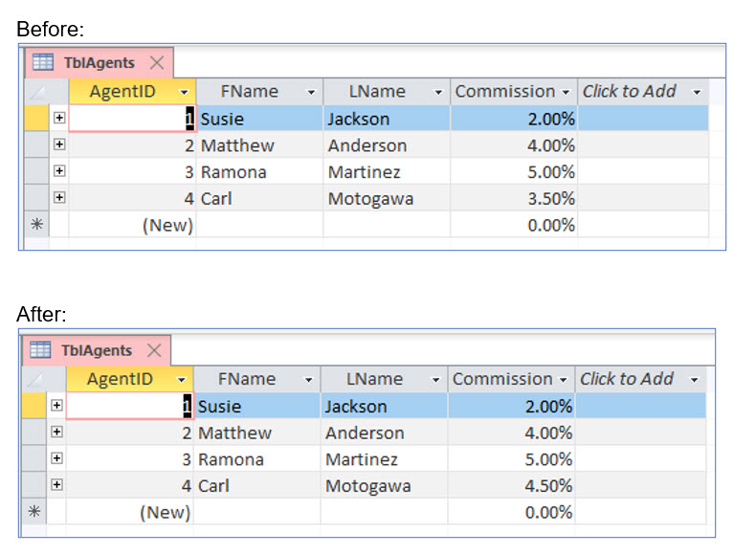Viewport: 756px width, 555px height.
Task: Open AgentID column dropdown in the After table
Action: (181, 380)
